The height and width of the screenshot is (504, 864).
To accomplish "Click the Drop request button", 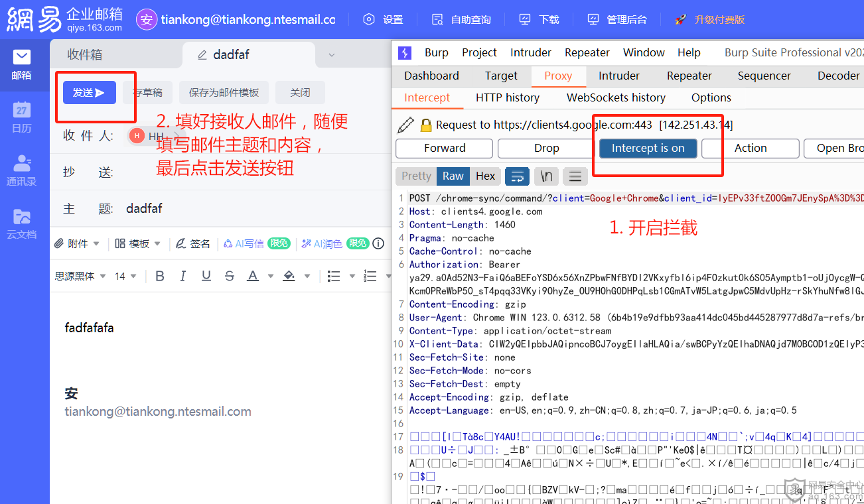I will [546, 148].
